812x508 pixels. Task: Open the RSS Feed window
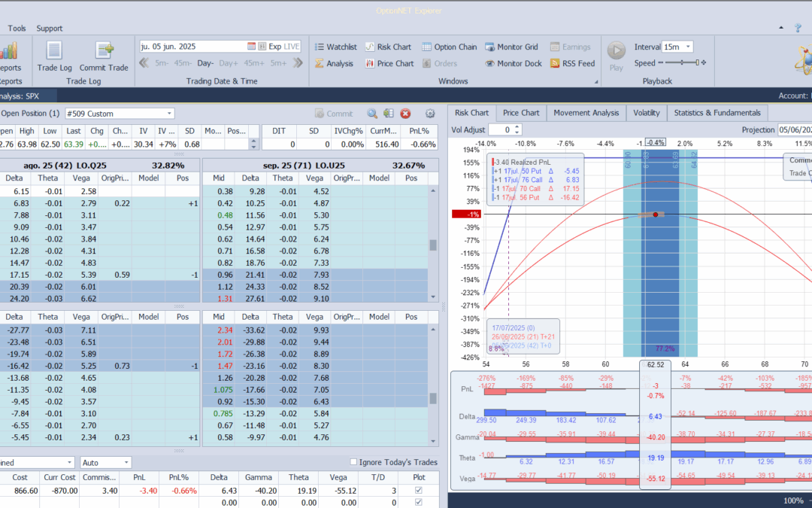tap(572, 64)
